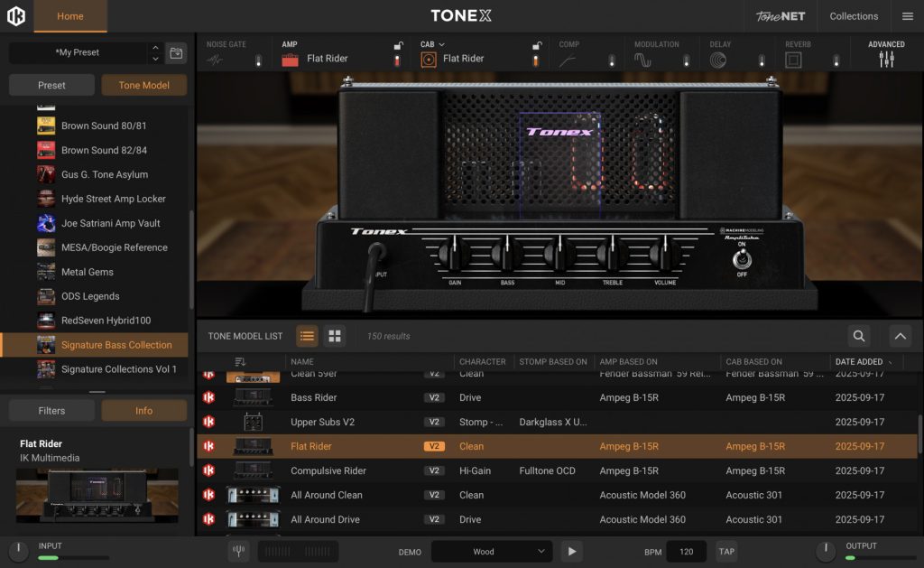Viewport: 924px width, 568px height.
Task: Click the INPUT level knob
Action: coord(18,550)
